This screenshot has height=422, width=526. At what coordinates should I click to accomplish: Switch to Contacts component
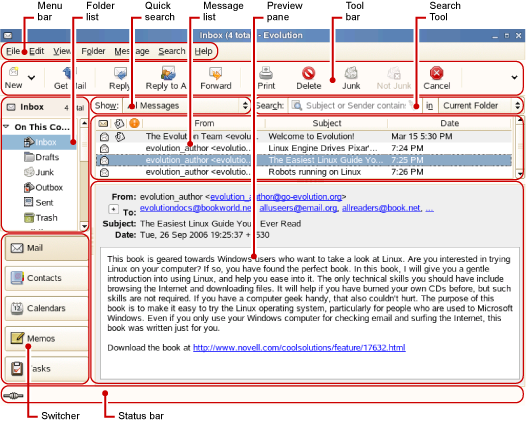(x=46, y=278)
